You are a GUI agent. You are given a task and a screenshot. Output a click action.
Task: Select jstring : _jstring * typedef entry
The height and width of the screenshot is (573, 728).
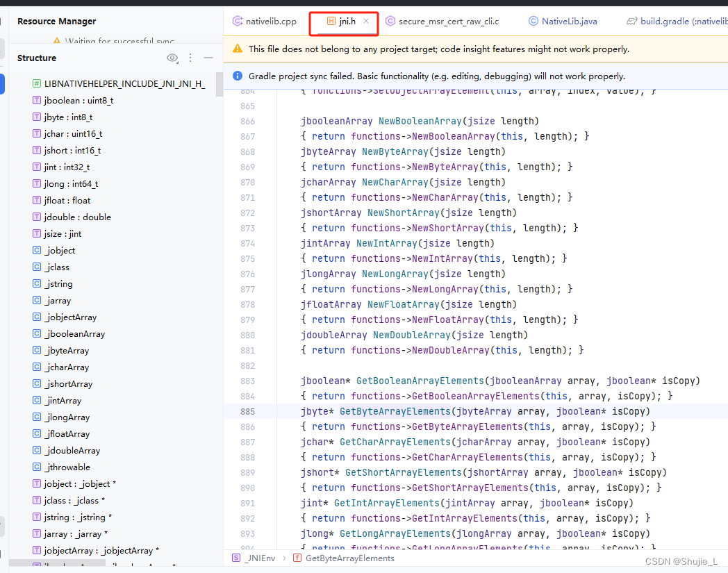[x=72, y=517]
